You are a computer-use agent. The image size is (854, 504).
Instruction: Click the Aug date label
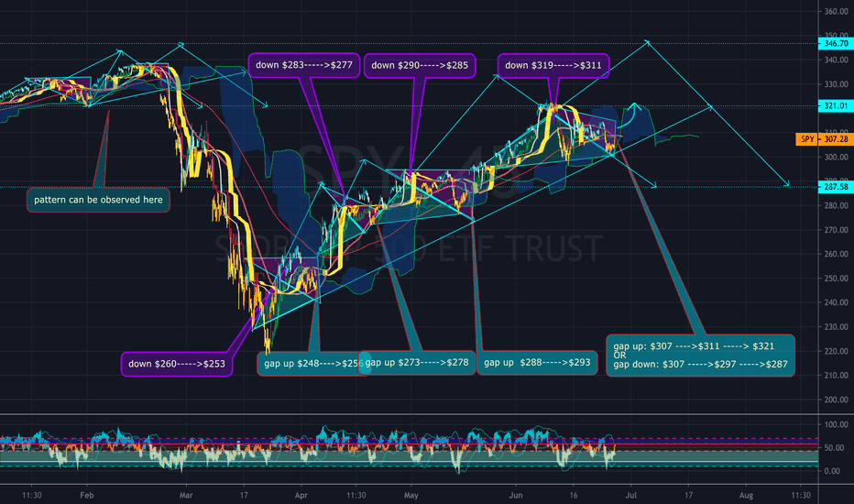[746, 495]
